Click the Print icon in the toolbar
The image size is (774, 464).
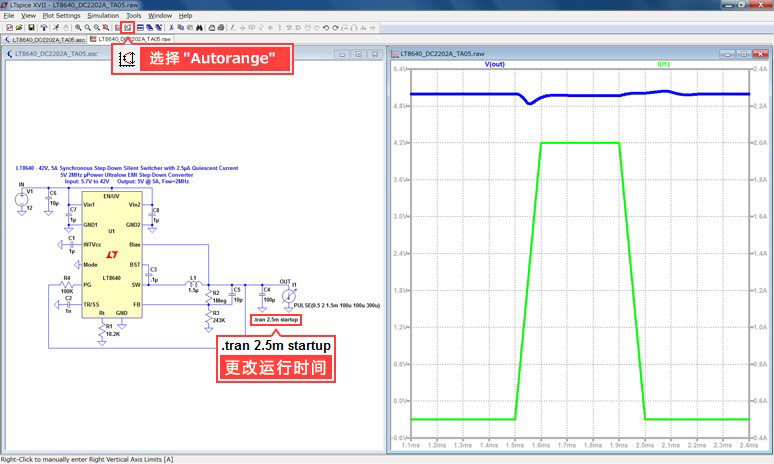pos(222,27)
